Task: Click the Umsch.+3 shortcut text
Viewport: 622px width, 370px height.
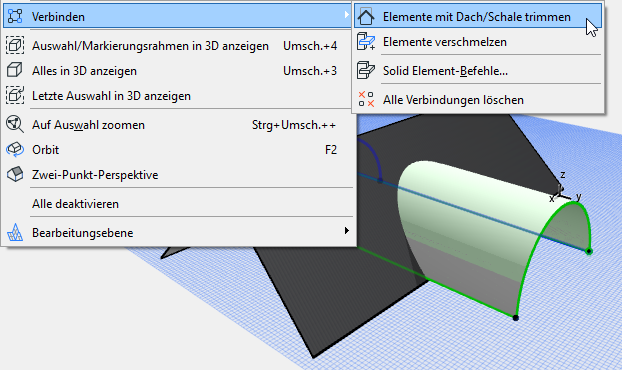Action: click(310, 71)
